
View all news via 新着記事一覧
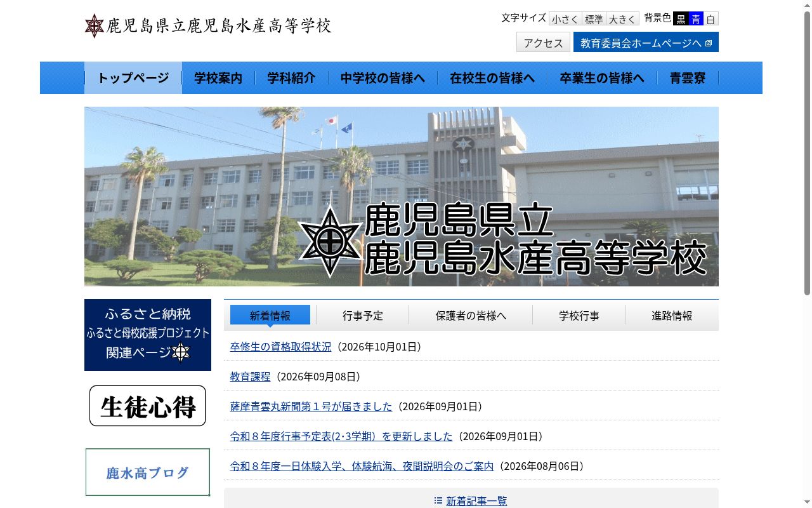tap(476, 501)
